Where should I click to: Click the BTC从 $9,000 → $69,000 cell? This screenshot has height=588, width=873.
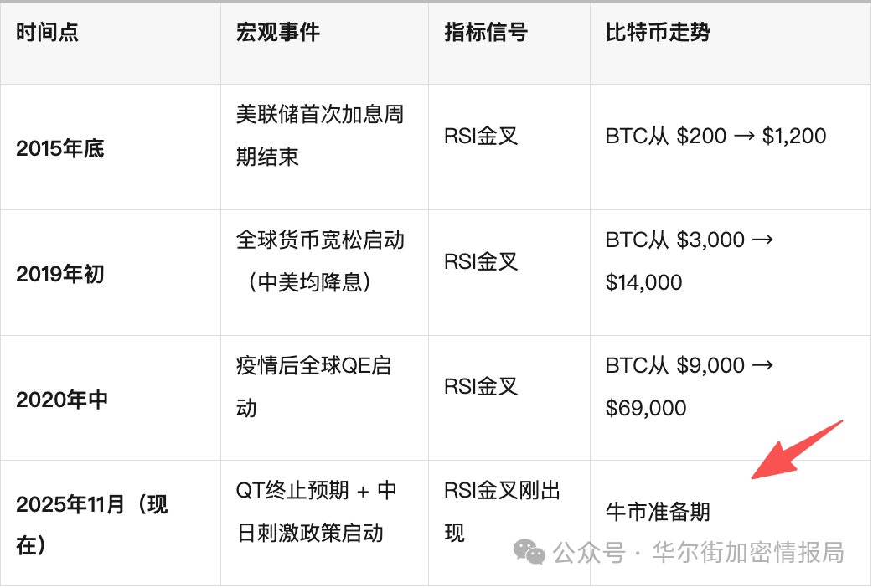point(690,386)
